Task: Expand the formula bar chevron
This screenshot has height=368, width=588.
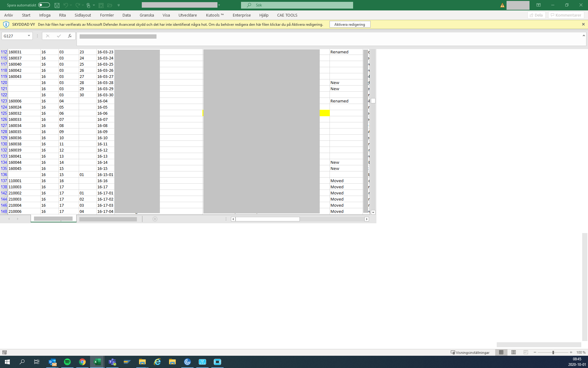Action: [583, 36]
